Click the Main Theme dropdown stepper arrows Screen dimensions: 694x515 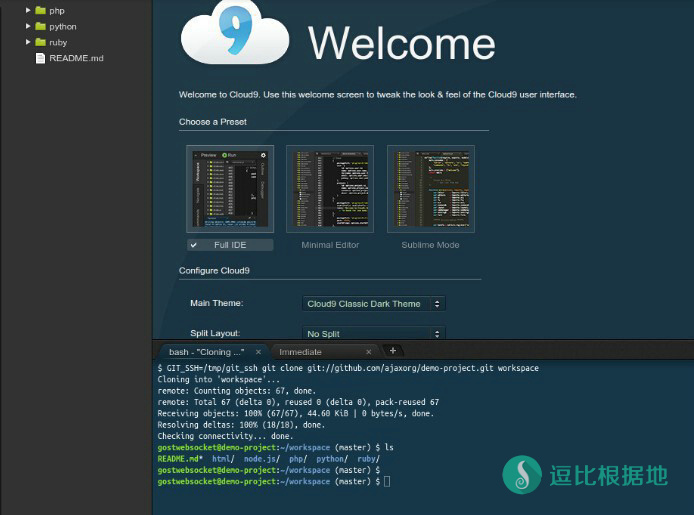coord(437,304)
